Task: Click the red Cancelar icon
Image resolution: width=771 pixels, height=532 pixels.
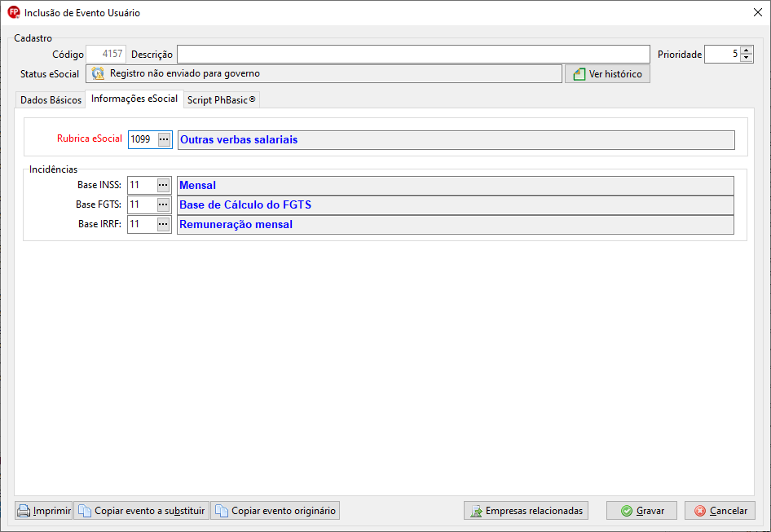Action: click(700, 511)
